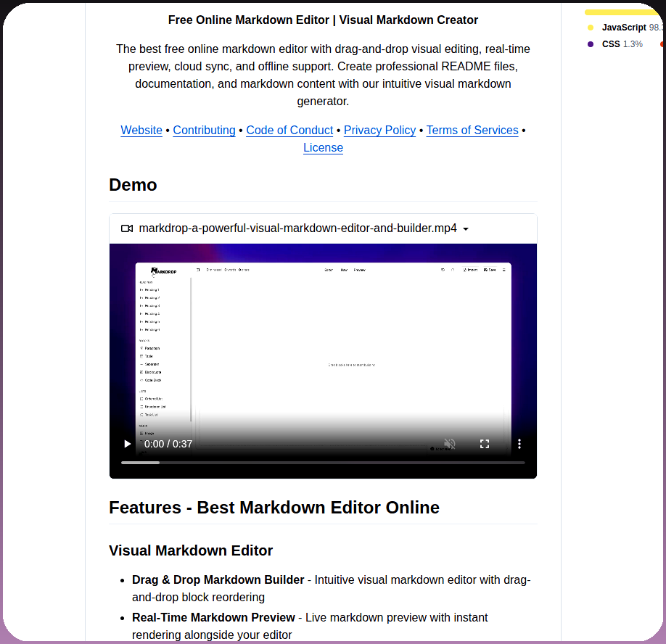Viewport: 666px width, 644px height.
Task: Click the 'Real-Time Markdown Preview' text
Action: click(213, 617)
